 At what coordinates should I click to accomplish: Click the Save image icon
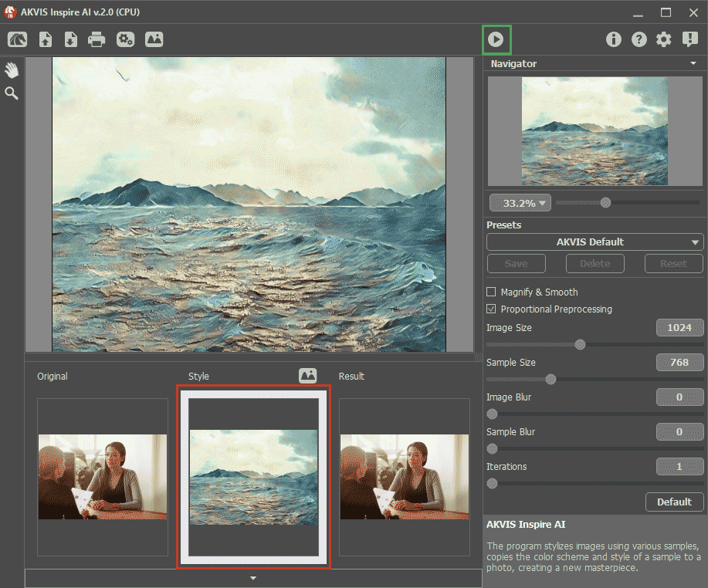(70, 39)
